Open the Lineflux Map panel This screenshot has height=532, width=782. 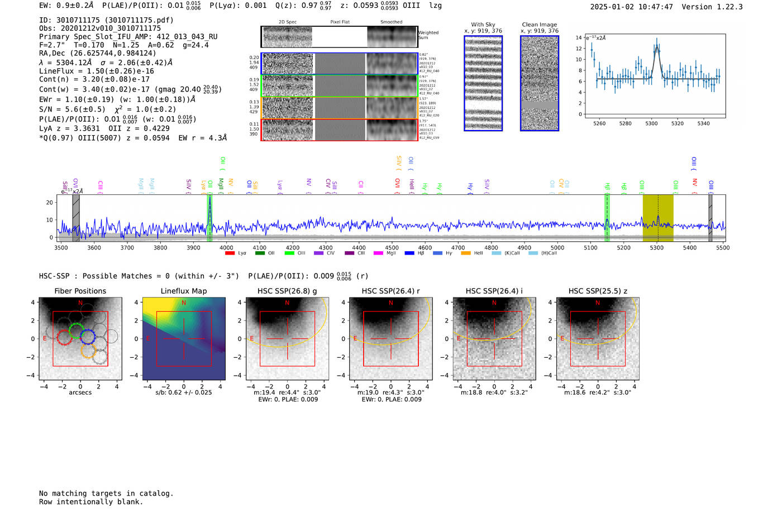184,339
